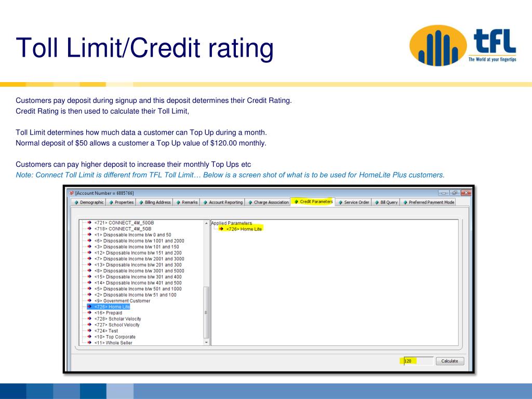
Task: Select Disposable Income b/w 51 and 100
Action: click(x=136, y=295)
